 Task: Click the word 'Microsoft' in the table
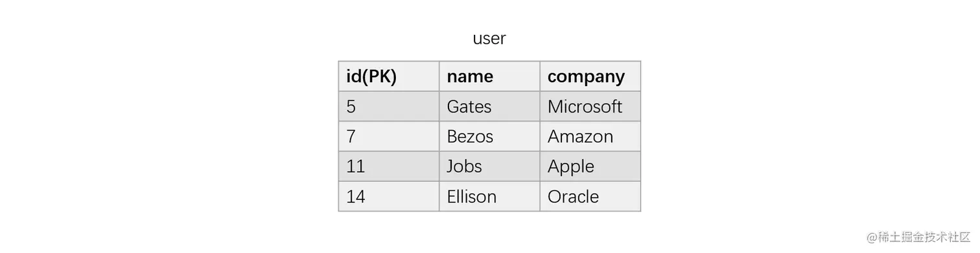585,106
